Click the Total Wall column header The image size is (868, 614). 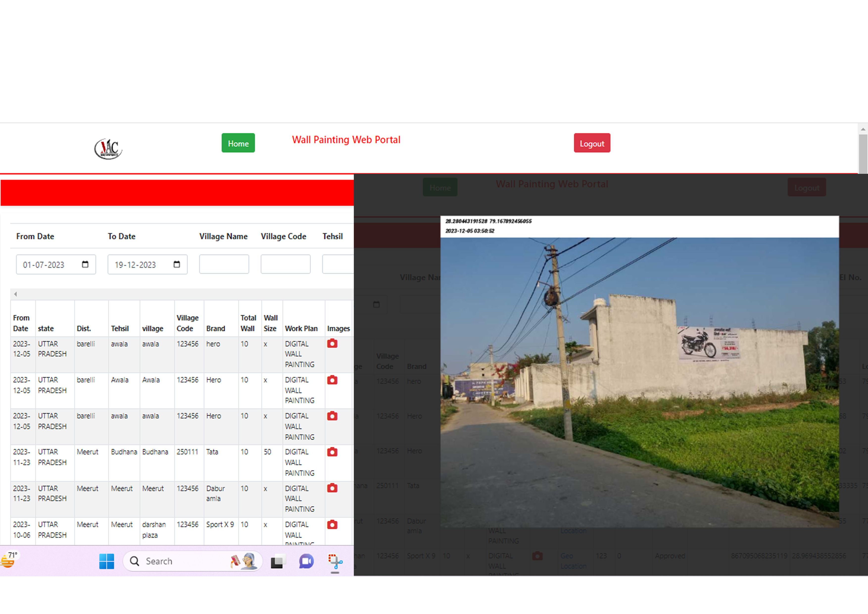pyautogui.click(x=248, y=323)
